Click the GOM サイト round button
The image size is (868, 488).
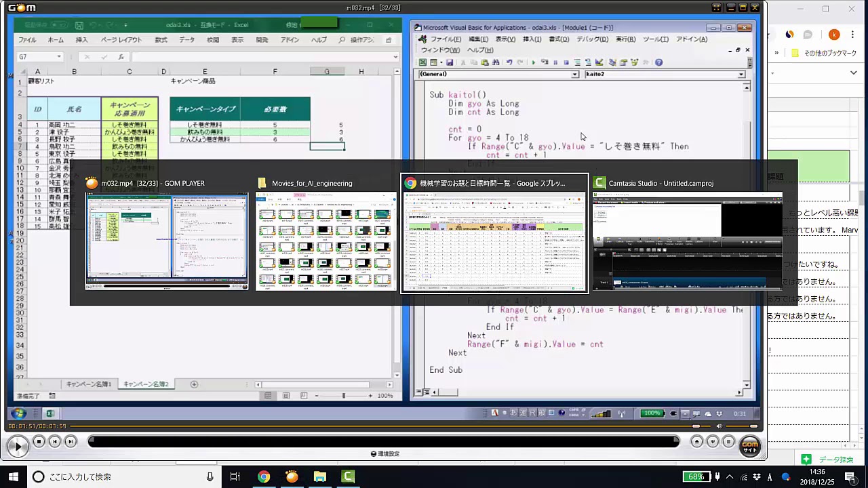point(750,446)
